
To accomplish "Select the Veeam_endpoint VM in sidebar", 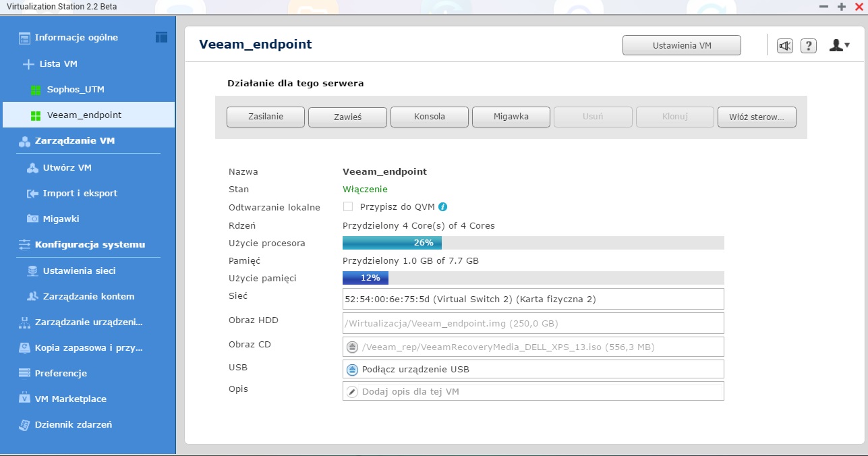I will 84,115.
